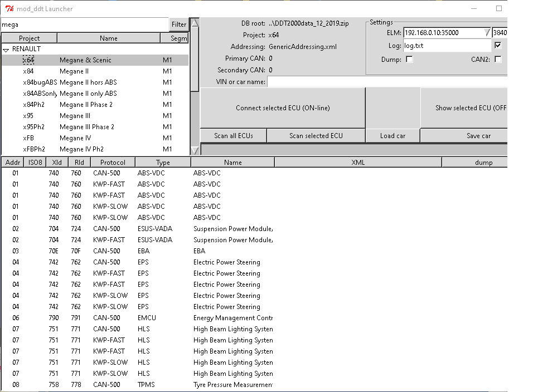Maximize the mod_ddt Launcher window
Image resolution: width=538 pixels, height=392 pixels.
[x=499, y=8]
